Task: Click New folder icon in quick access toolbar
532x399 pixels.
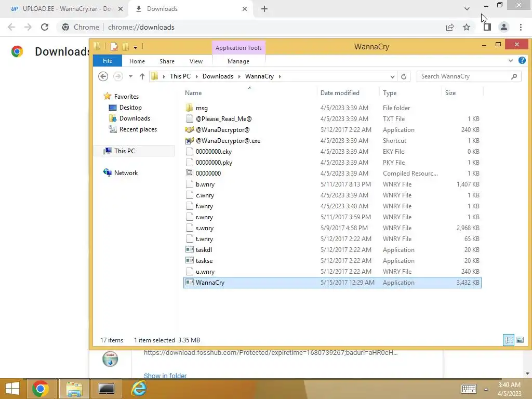Action: [126, 46]
